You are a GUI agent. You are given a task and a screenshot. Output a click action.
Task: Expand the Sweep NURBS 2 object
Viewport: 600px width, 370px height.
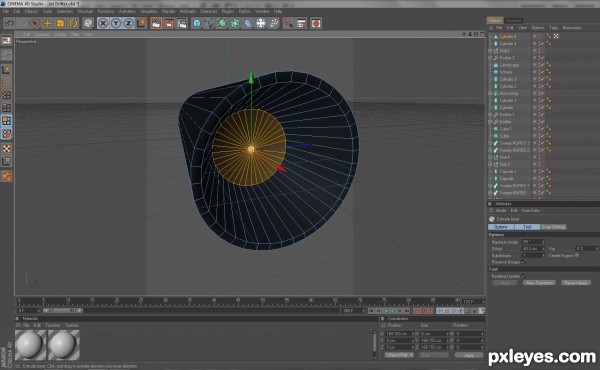pyautogui.click(x=491, y=150)
